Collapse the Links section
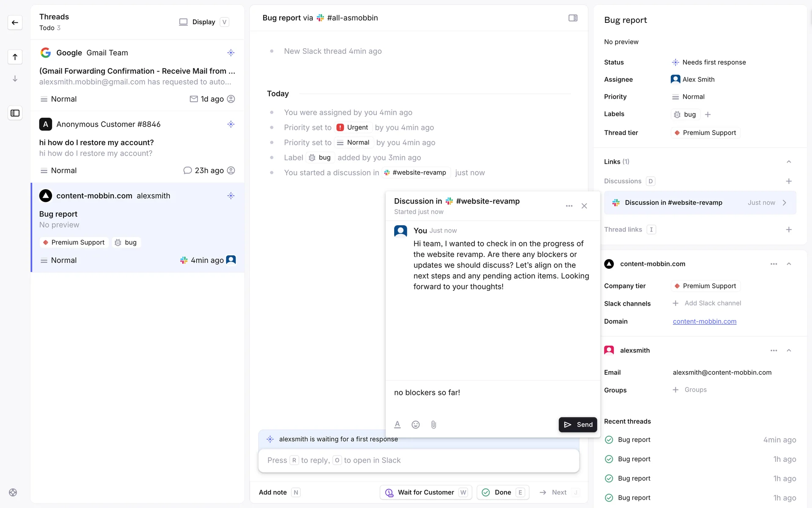 tap(788, 162)
